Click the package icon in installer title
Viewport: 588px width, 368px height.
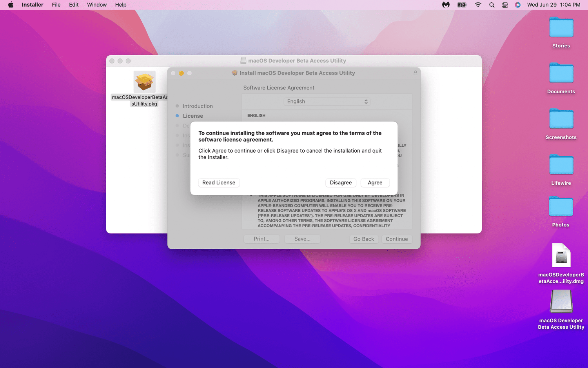235,73
